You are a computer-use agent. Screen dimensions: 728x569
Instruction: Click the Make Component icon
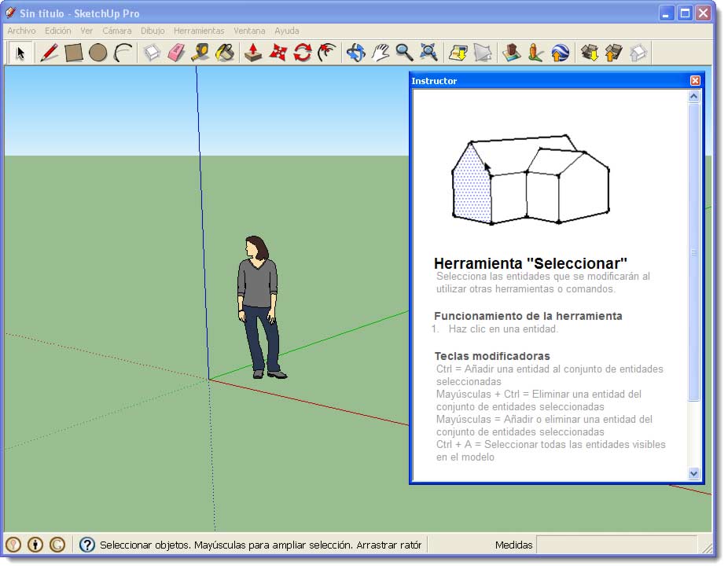[152, 53]
